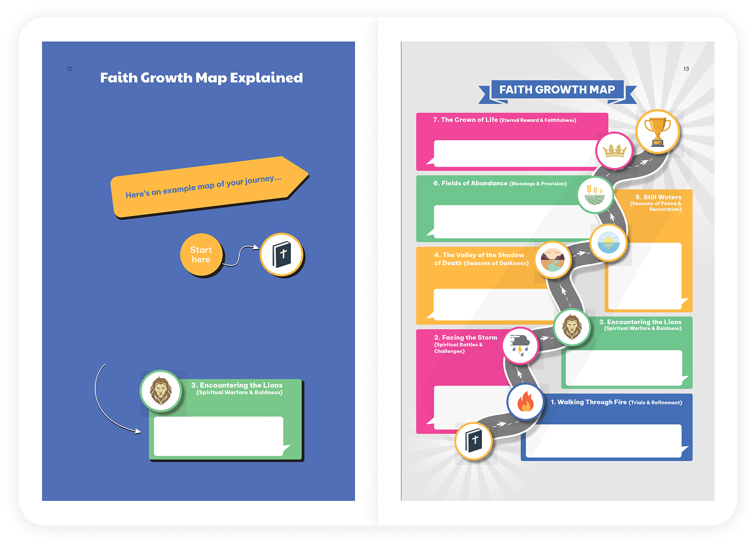Select the sunset still waters icon

(608, 242)
